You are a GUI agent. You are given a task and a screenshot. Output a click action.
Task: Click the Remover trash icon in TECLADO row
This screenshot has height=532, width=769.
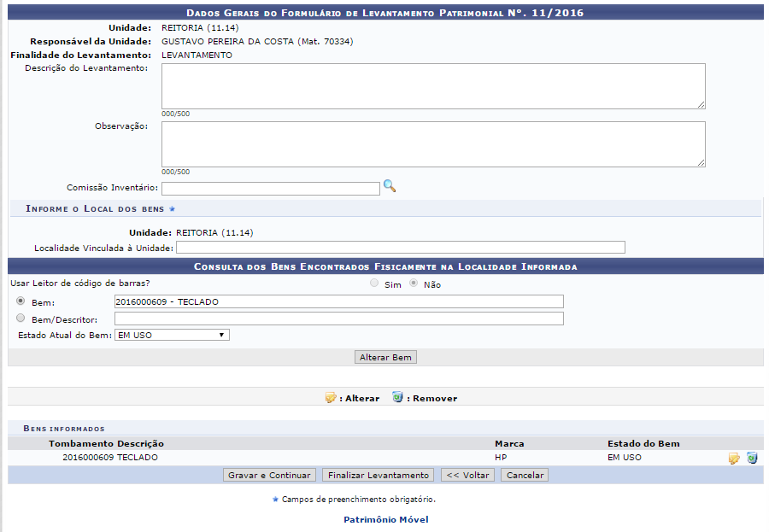point(752,459)
